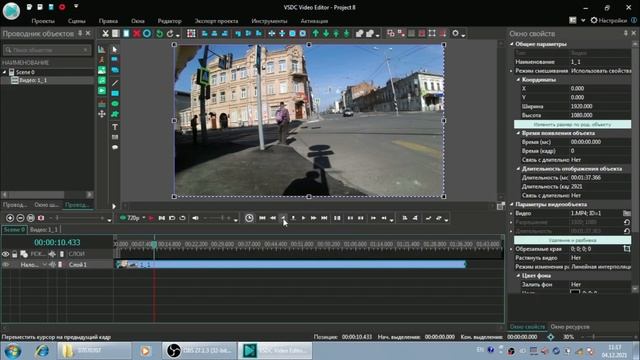Click the zoom-out minus circle on timeline

20,218
